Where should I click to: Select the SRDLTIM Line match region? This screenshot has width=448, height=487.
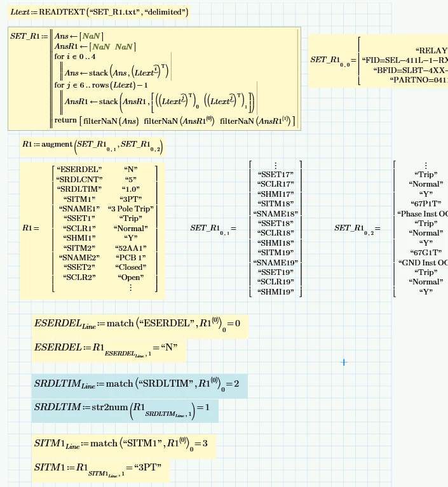[140, 386]
